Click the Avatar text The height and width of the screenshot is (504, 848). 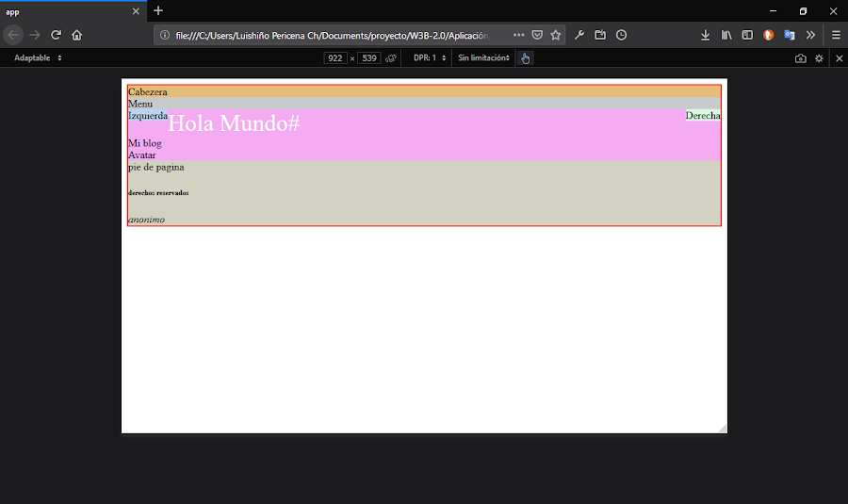click(141, 155)
